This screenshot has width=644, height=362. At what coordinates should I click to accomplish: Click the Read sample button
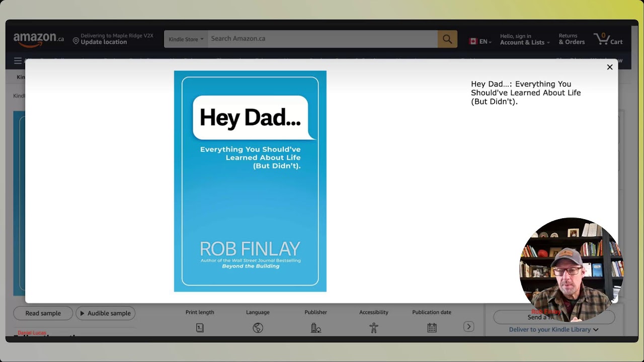coord(43,313)
